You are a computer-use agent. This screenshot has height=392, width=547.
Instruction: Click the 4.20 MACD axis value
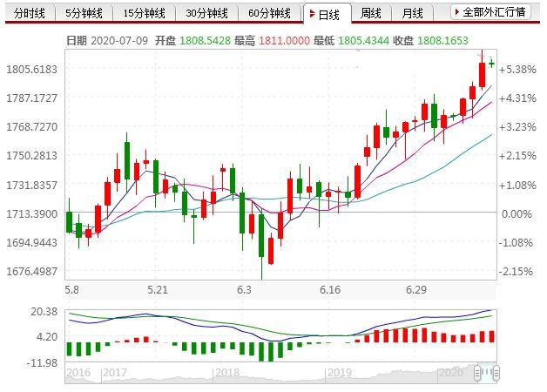[47, 337]
